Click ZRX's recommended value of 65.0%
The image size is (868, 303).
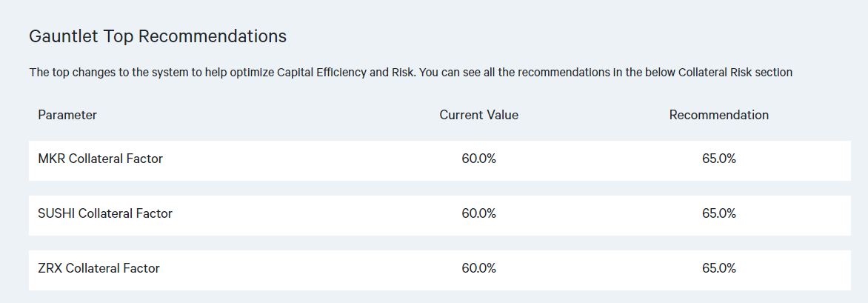tap(718, 268)
